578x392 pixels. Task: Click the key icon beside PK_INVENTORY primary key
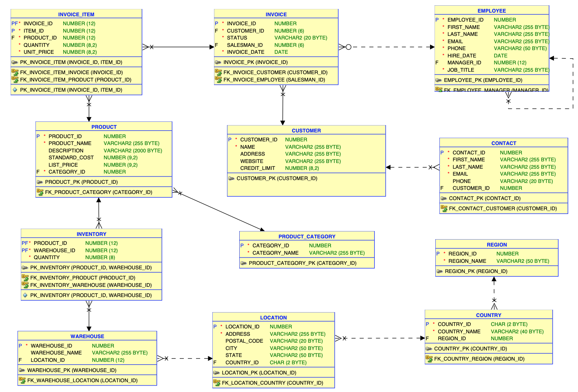[x=25, y=268]
